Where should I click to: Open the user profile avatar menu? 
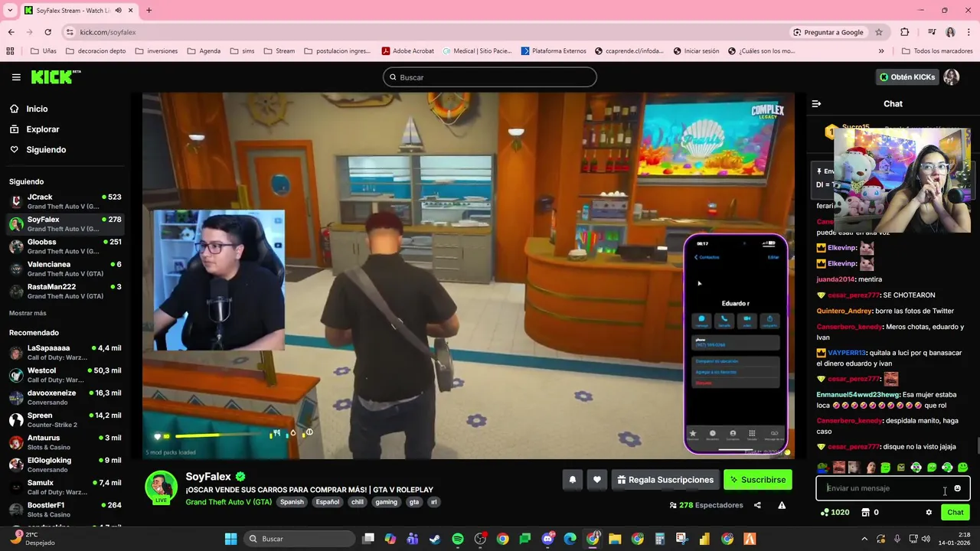[x=951, y=77]
